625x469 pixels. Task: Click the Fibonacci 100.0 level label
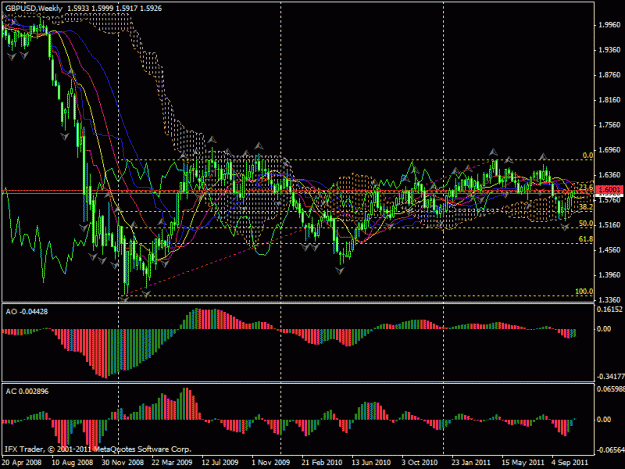click(584, 291)
